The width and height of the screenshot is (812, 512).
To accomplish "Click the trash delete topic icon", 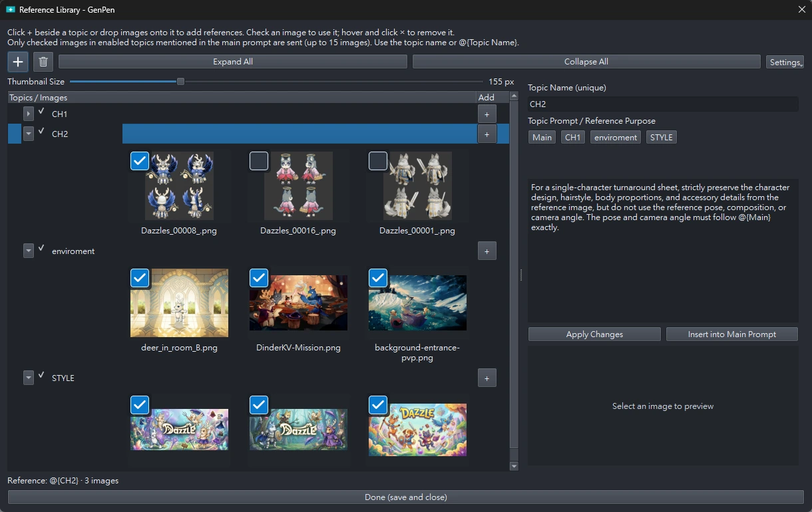I will point(43,62).
